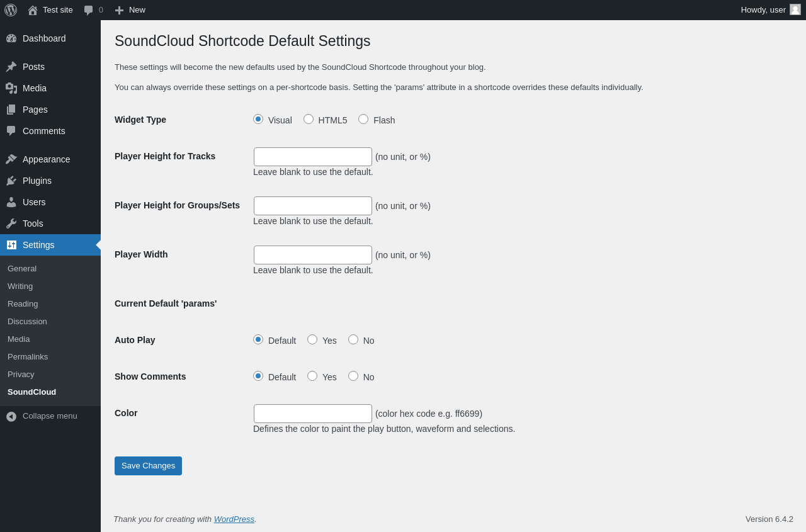Click the Plugins plug icon
This screenshot has height=532, width=806.
[x=11, y=181]
